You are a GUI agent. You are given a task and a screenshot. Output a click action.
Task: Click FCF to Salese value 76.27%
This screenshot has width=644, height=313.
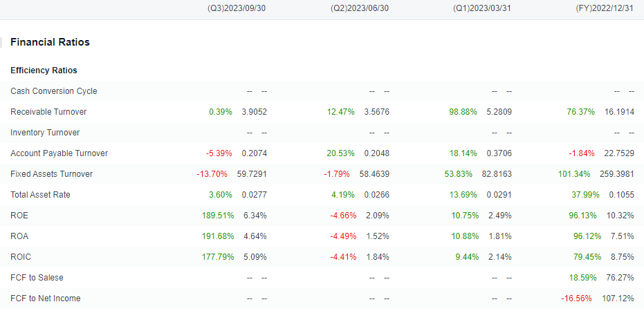(x=620, y=278)
